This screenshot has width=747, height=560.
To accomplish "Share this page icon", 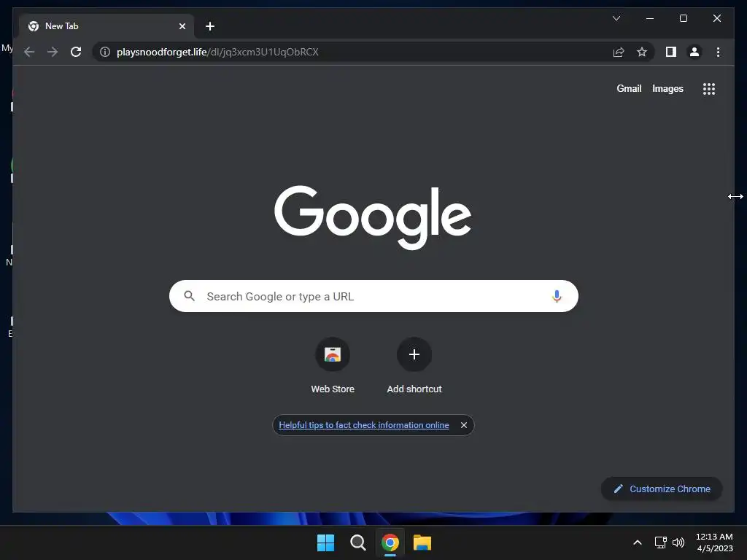I will click(x=619, y=52).
